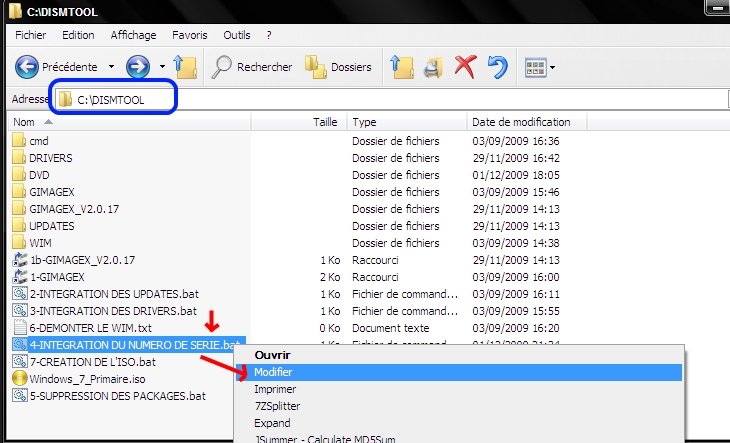Open the Rechercher search pane
The image size is (730, 443).
point(252,67)
